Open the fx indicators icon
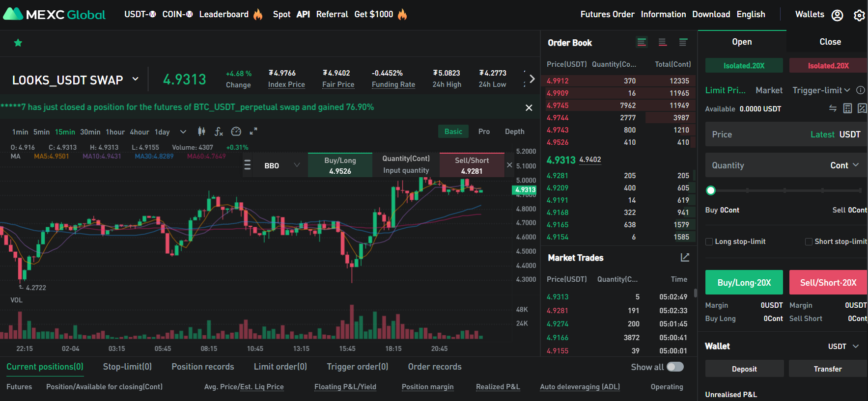Screen dimensions: 868x401 [219, 131]
